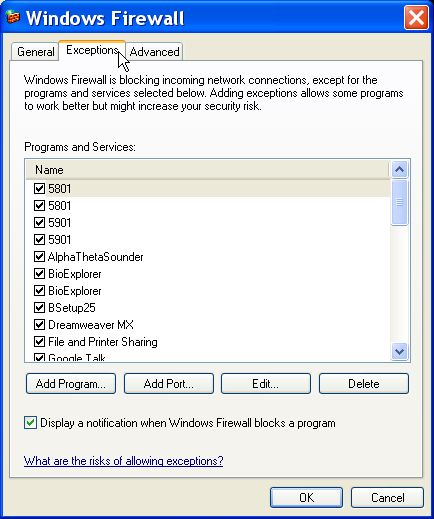
Task: Toggle BioExplorer checkbox directly below AlphaThetaSounder
Action: (39, 273)
